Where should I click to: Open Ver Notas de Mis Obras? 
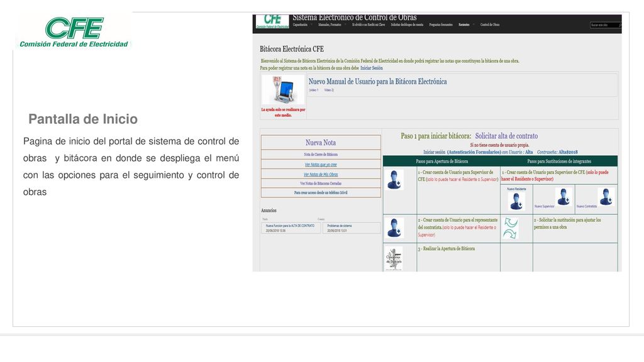(321, 175)
